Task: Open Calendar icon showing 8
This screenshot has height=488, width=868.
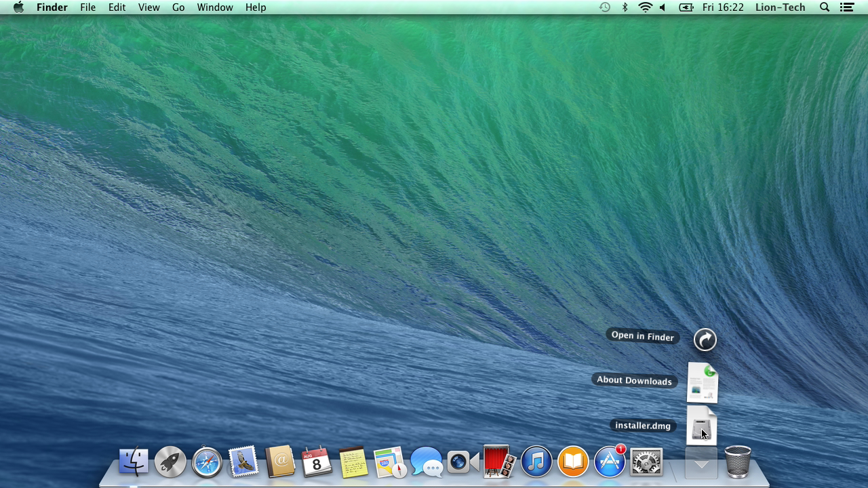Action: (x=317, y=462)
